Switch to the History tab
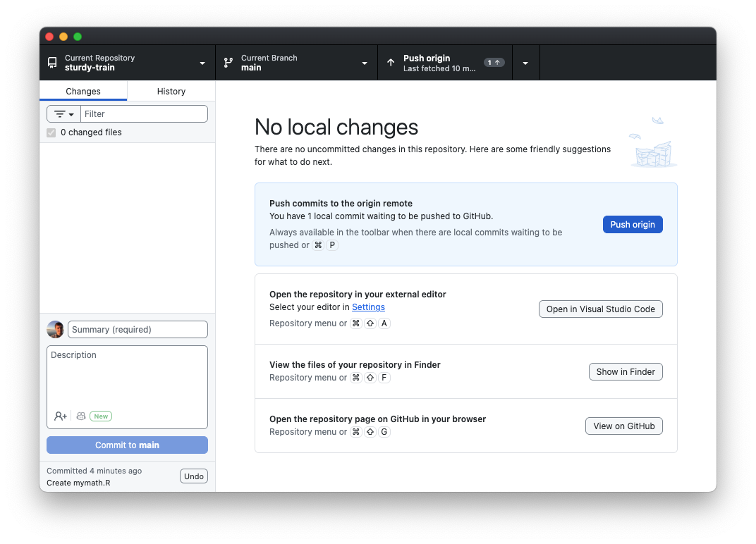 point(171,91)
